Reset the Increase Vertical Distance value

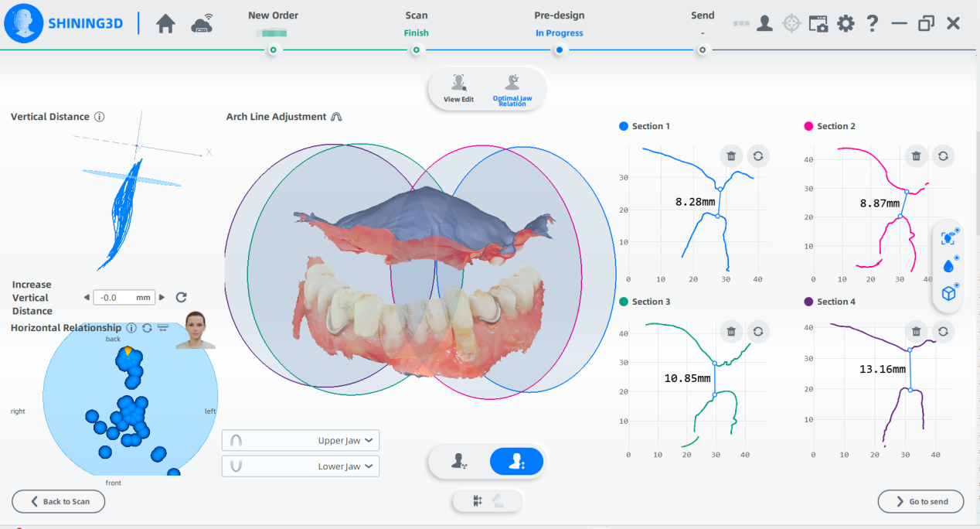point(182,297)
